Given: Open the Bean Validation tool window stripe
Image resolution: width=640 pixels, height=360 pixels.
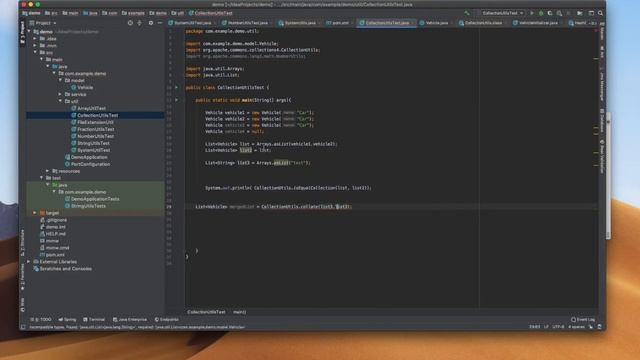Looking at the screenshot, I should pos(602,157).
